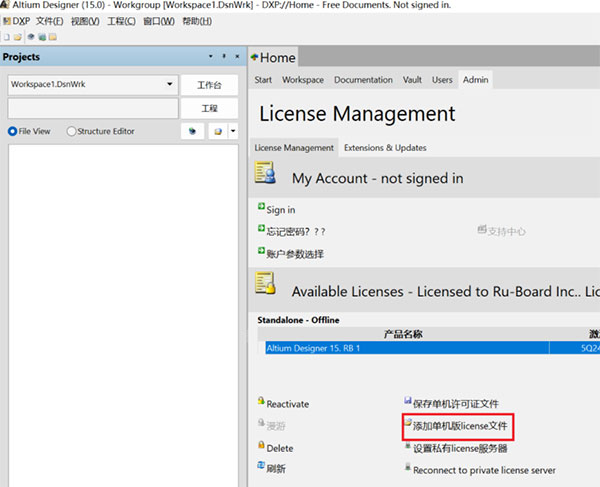Viewport: 600px width, 487px height.
Task: Select the Home document tab
Action: point(273,58)
